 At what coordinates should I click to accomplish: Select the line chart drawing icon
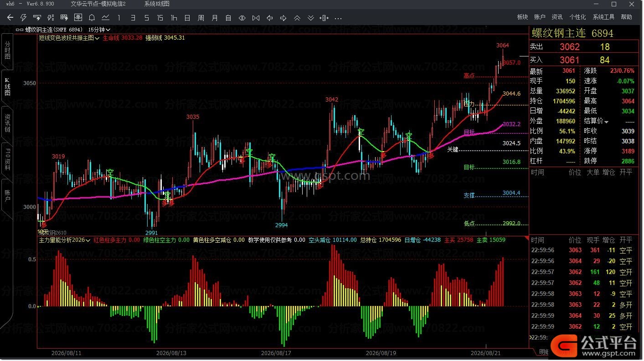click(x=105, y=18)
